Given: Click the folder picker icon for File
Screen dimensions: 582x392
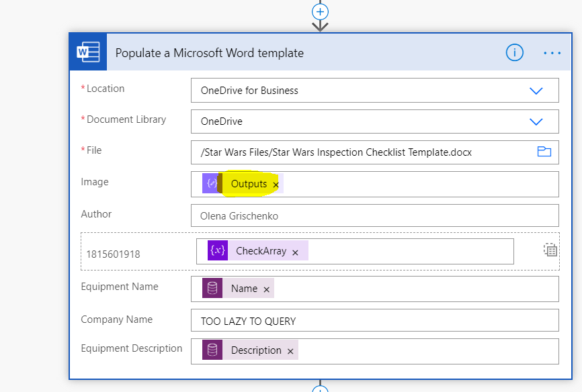Looking at the screenshot, I should tap(544, 152).
